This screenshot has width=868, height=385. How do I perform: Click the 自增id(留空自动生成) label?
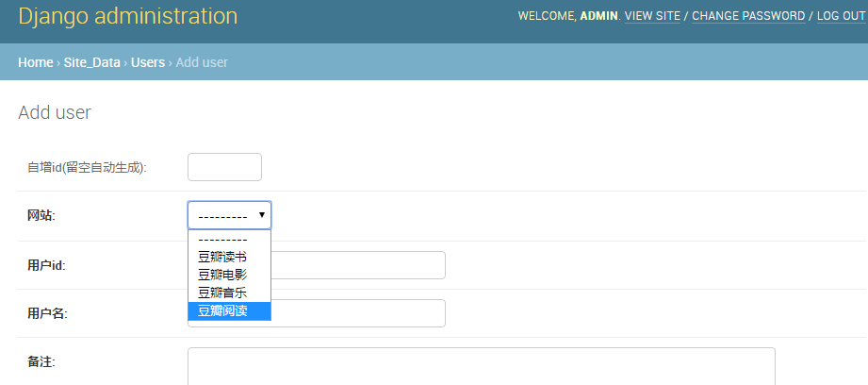click(87, 168)
